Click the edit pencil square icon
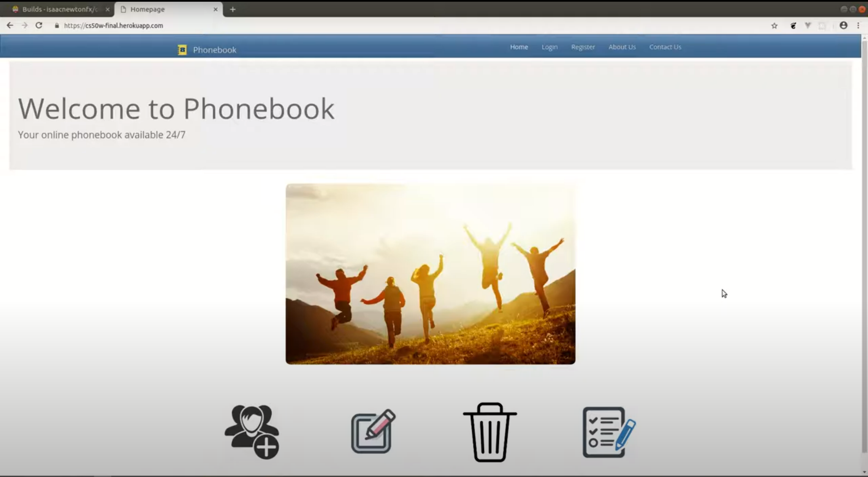This screenshot has height=477, width=868. coord(373,432)
